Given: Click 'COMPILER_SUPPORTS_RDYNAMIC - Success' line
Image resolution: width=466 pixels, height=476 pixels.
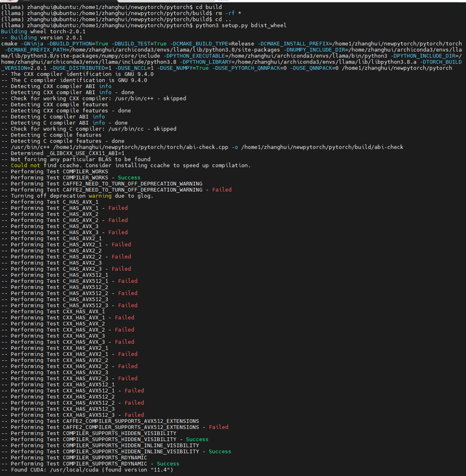Looking at the screenshot, I should point(90,464).
